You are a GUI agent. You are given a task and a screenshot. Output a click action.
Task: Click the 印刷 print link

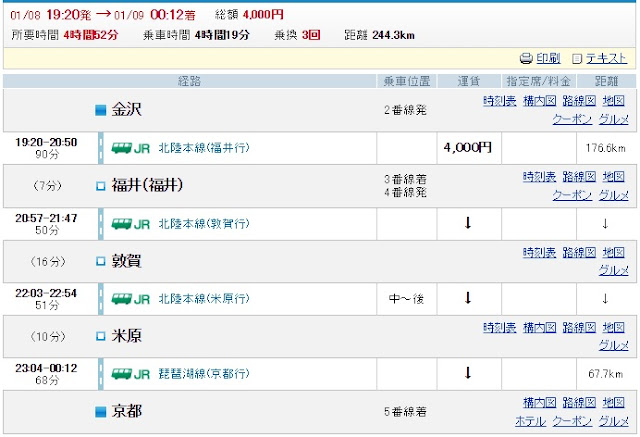click(548, 58)
